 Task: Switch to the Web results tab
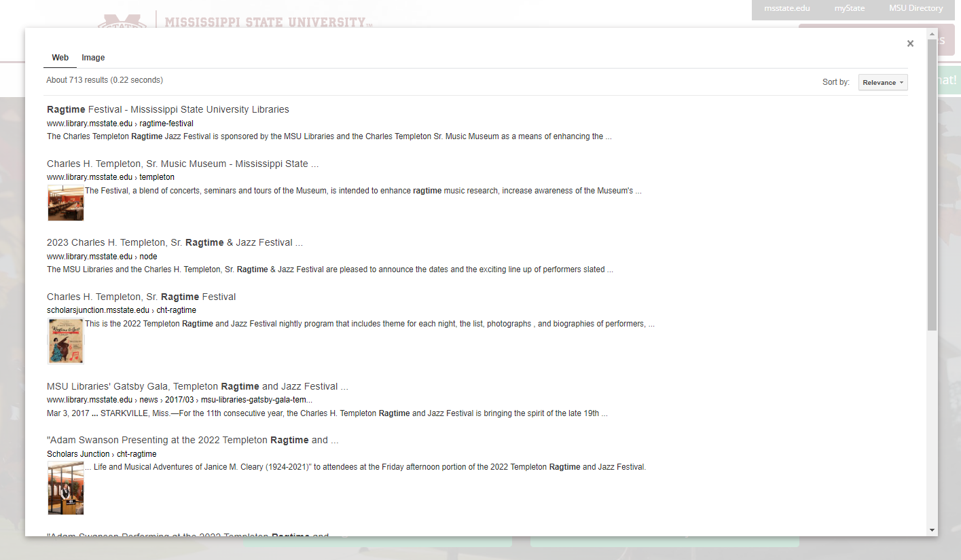coord(60,58)
